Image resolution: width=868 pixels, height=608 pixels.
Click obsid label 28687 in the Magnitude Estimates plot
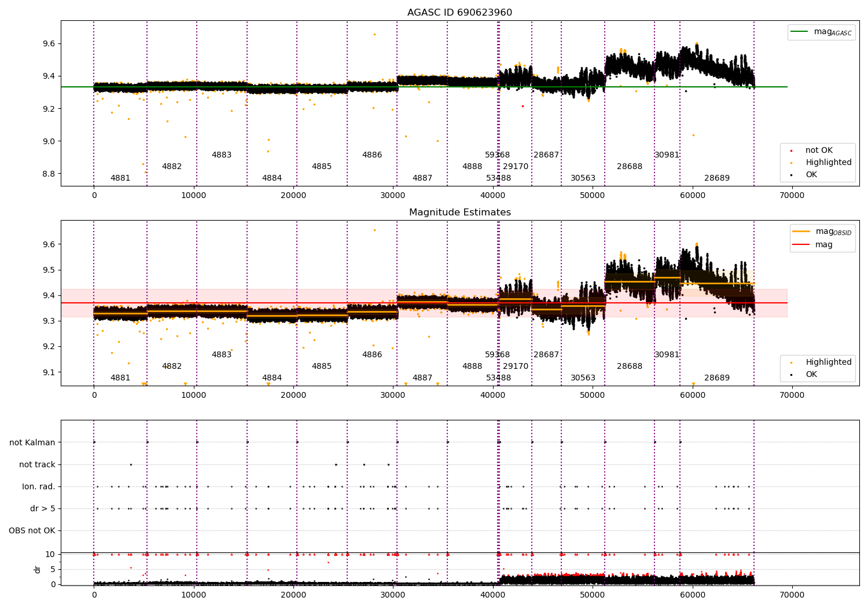coord(546,355)
